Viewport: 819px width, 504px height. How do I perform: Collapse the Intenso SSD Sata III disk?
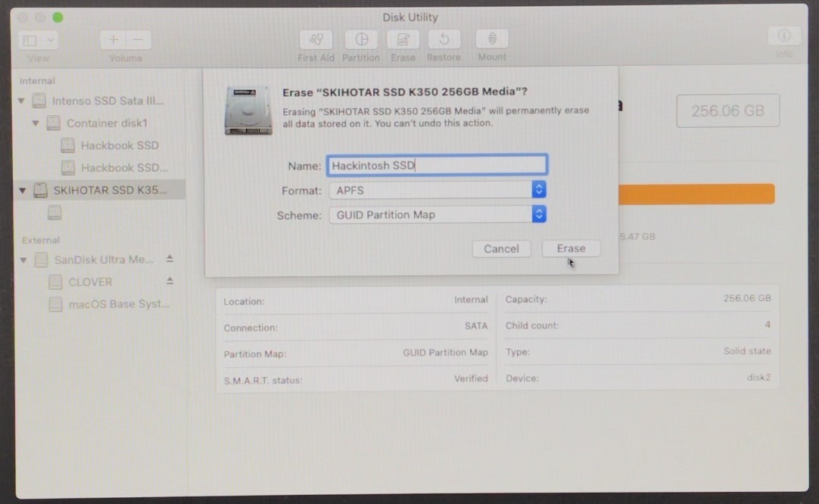(x=21, y=101)
